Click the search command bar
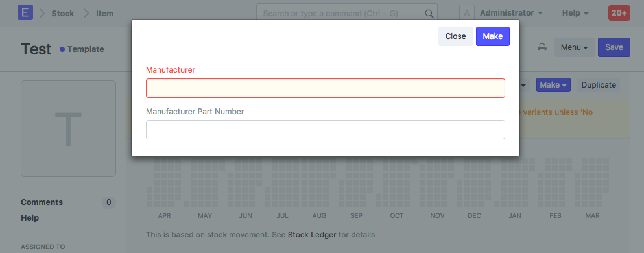The height and width of the screenshot is (253, 644). tap(346, 14)
